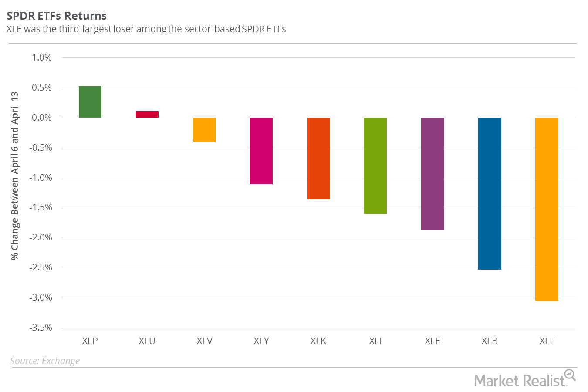Select the blue XLB bar
This screenshot has height=392, width=588.
click(x=490, y=193)
